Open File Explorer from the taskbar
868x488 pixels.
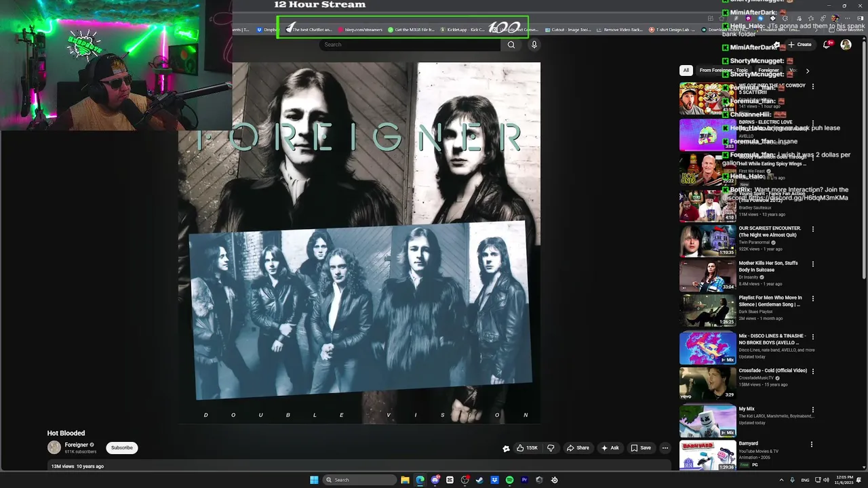(405, 480)
